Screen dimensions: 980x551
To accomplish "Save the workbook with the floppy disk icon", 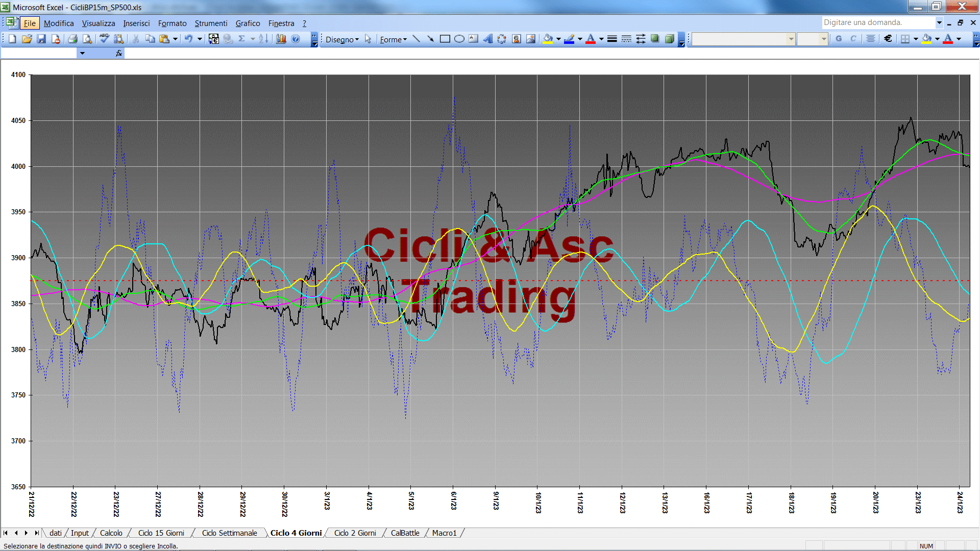I will click(41, 39).
